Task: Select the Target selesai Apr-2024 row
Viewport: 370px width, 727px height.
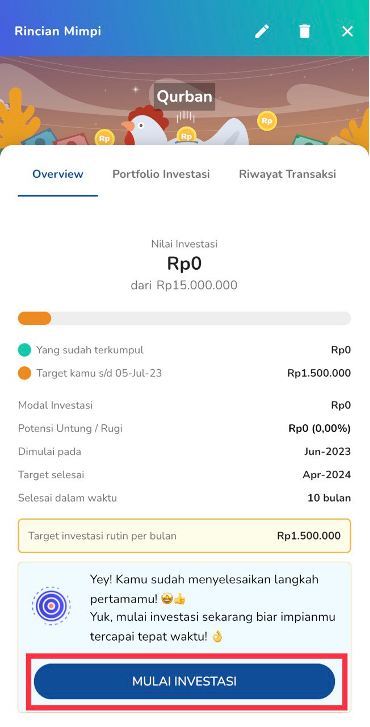Action: 185,475
